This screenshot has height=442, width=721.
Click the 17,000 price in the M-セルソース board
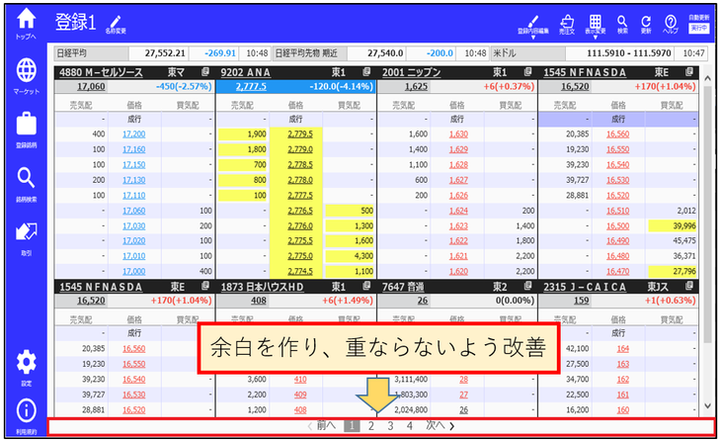134,271
